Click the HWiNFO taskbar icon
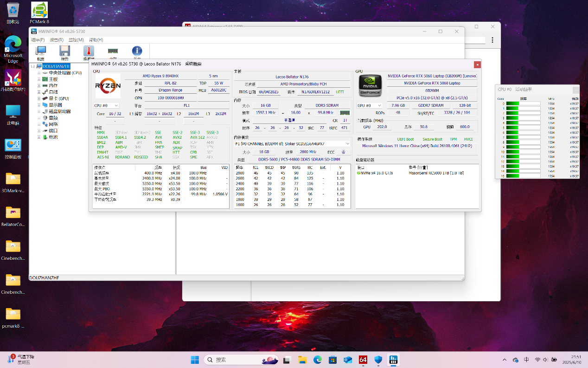Screen dimensions: 588x368 pyautogui.click(x=393, y=360)
